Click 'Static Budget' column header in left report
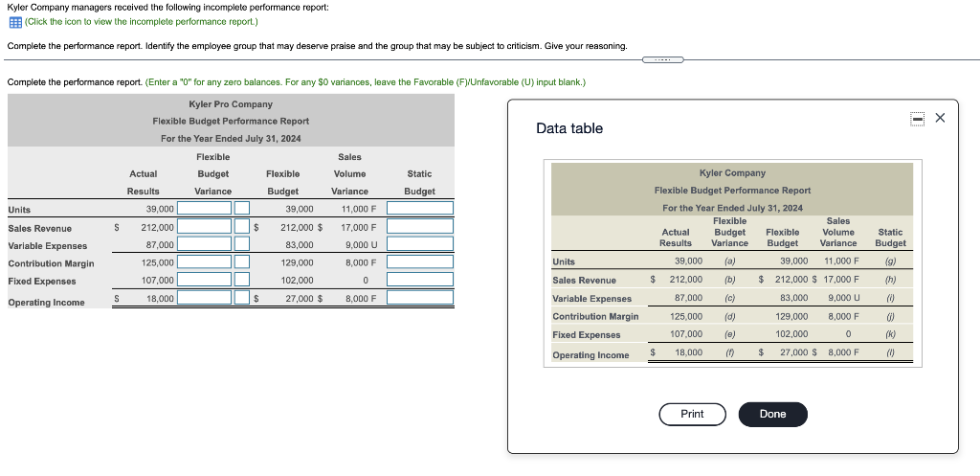Viewport: 980px width, 476px height. pos(419,182)
